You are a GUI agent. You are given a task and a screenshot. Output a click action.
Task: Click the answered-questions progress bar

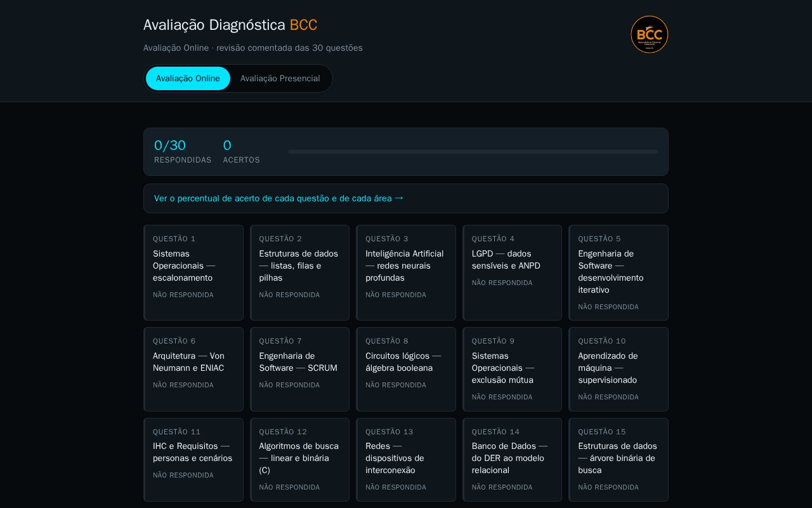point(473,152)
